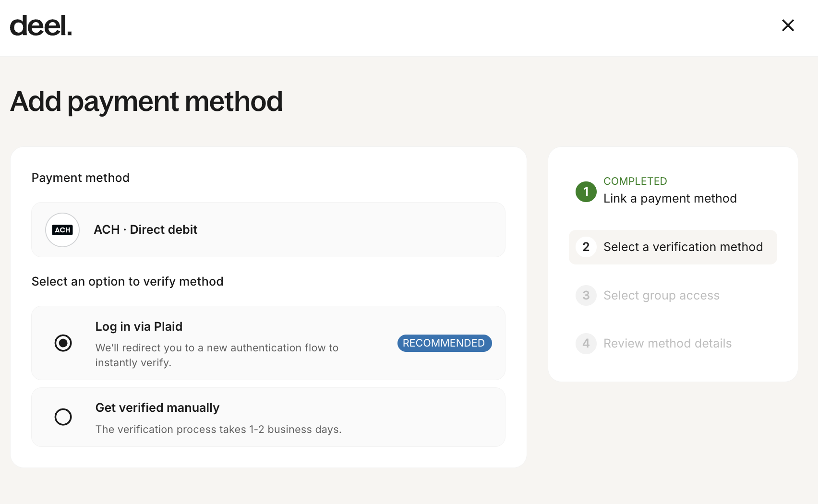Select the Log in via Plaid radio button
The image size is (818, 504).
63,343
